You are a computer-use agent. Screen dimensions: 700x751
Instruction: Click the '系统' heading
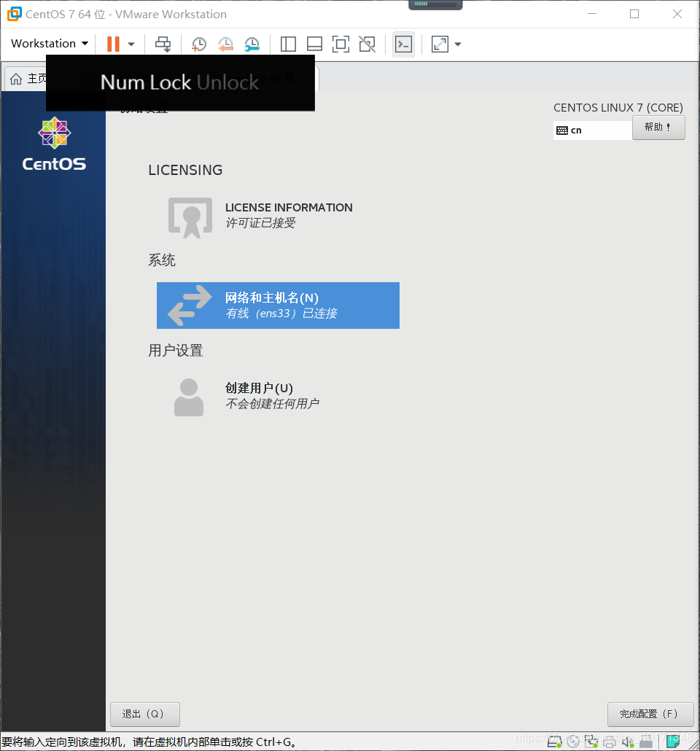click(x=161, y=260)
